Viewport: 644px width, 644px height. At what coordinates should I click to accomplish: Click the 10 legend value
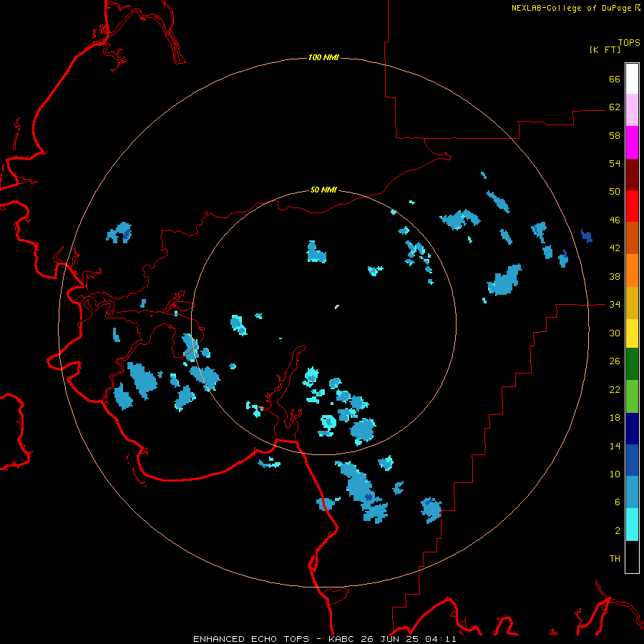click(x=615, y=474)
